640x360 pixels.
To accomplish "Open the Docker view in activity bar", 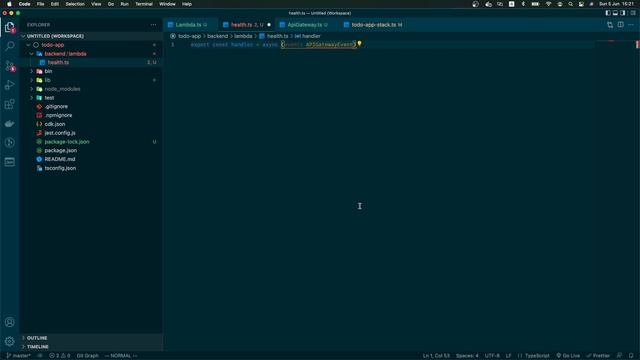I will [x=10, y=123].
